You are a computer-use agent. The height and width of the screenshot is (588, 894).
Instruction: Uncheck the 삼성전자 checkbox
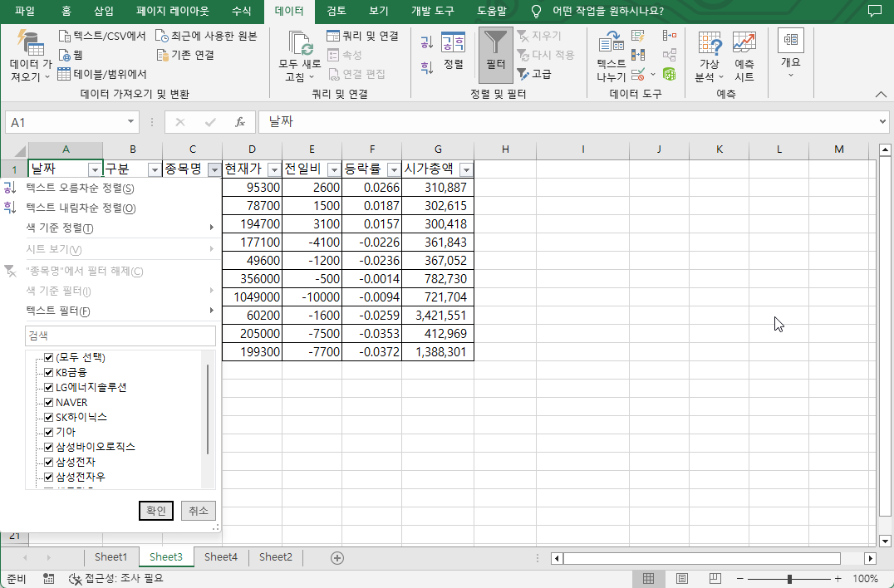click(x=48, y=462)
